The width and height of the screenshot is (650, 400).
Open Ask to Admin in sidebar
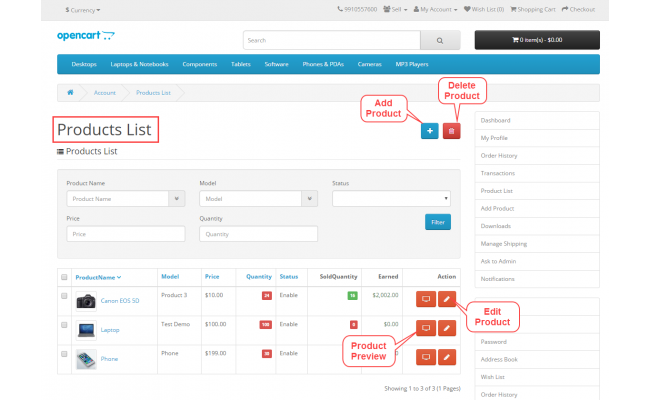pyautogui.click(x=537, y=261)
